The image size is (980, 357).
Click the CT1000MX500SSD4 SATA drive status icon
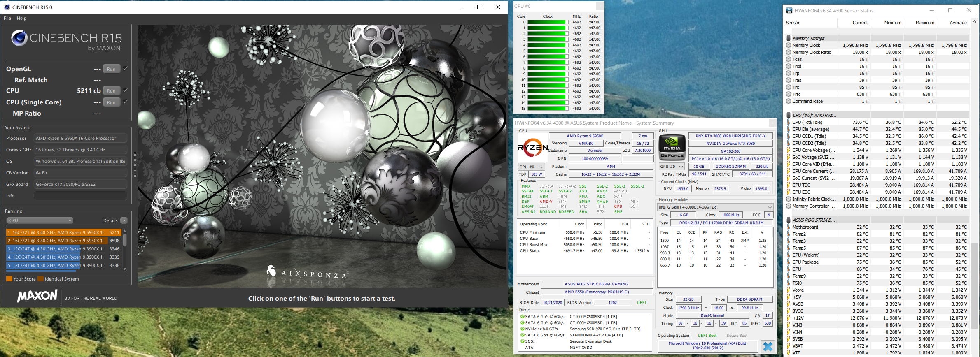tap(522, 317)
